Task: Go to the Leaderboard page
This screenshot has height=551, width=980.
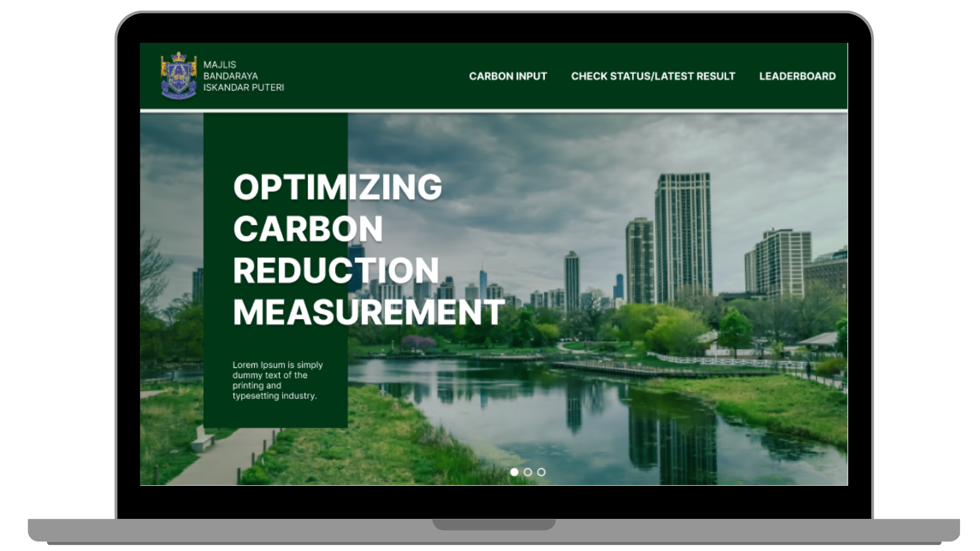Action: pos(797,77)
